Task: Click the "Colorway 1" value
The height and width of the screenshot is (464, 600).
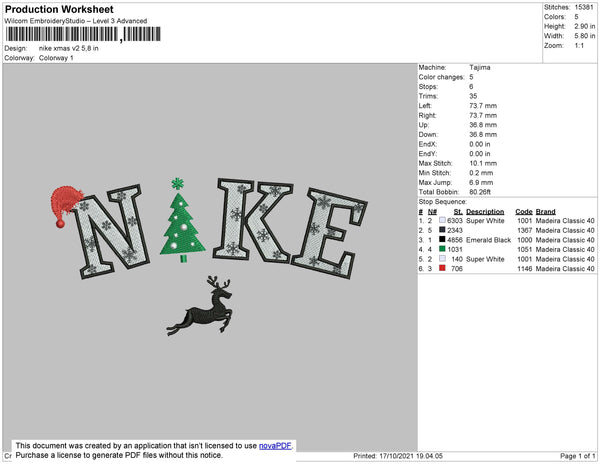Action: pyautogui.click(x=56, y=58)
